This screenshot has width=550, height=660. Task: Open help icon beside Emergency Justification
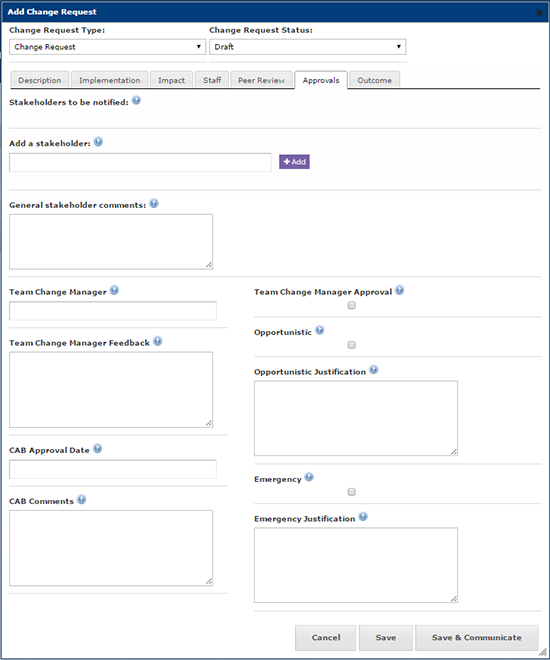[x=363, y=517]
